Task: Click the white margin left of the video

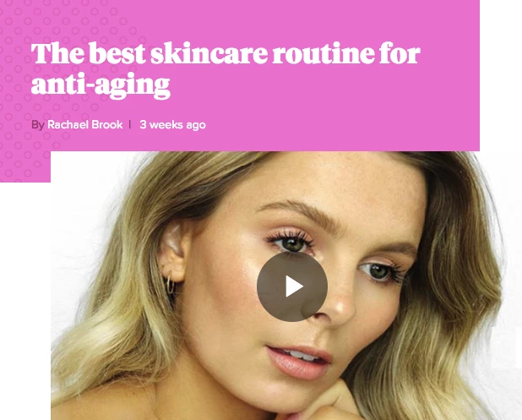Action: tap(25, 300)
